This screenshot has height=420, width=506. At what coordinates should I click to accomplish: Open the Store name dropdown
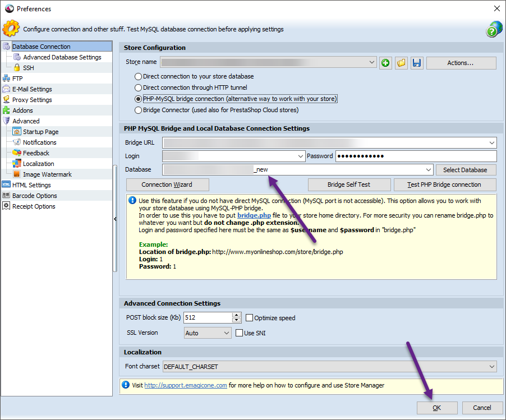point(372,62)
